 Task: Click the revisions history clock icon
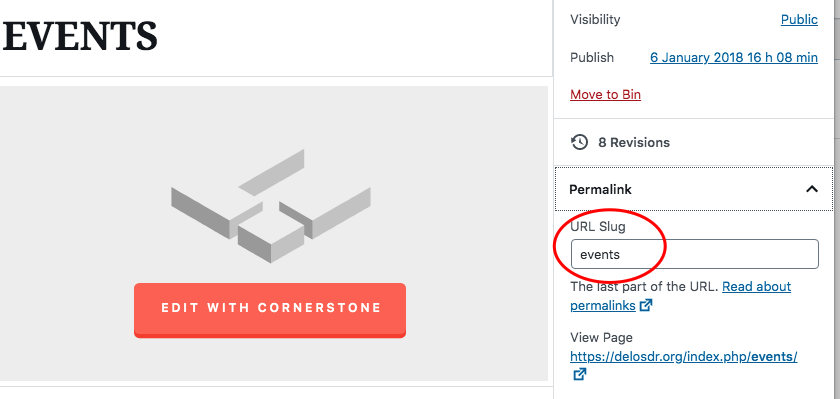579,142
